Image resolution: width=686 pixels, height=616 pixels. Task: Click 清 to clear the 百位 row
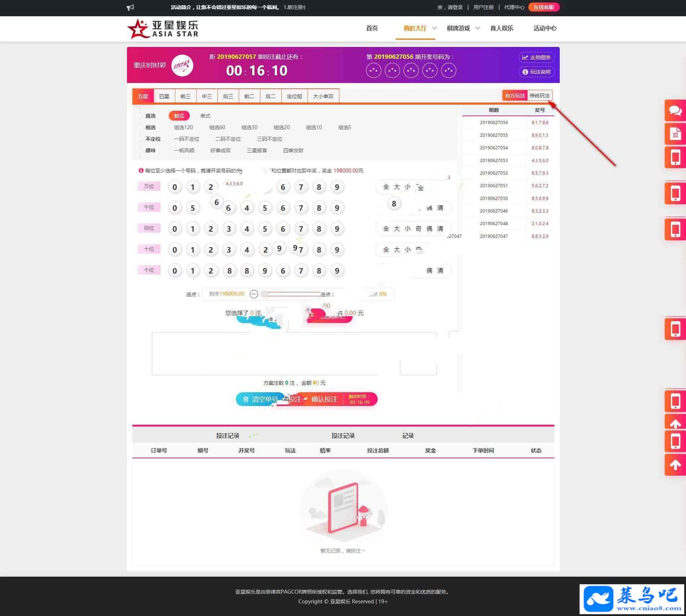point(440,229)
